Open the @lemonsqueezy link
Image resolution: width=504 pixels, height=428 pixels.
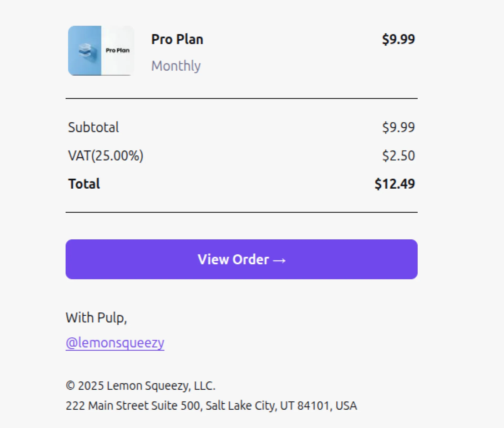[x=115, y=343]
